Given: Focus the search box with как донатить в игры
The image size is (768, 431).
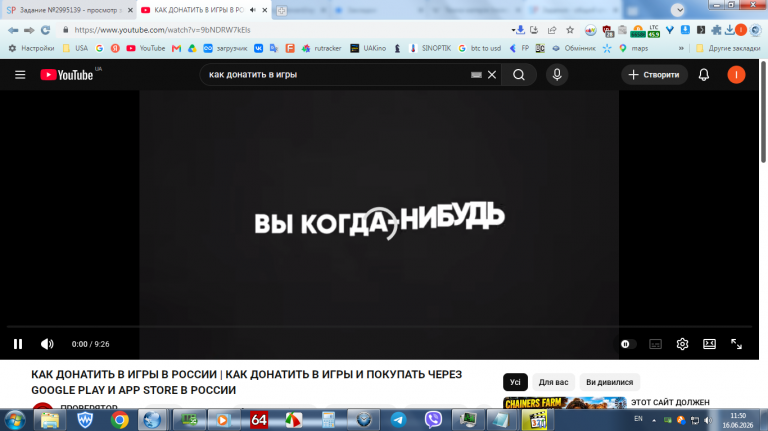Looking at the screenshot, I should (338, 75).
